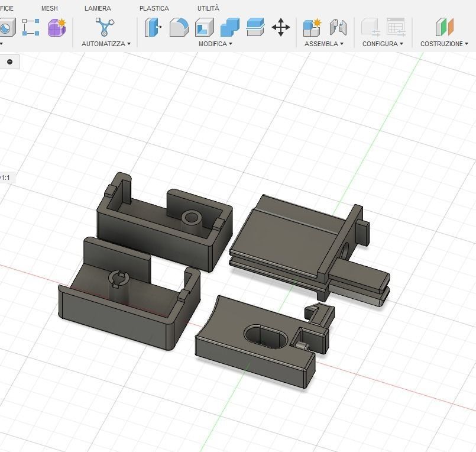Viewport: 476px width, 452px height.
Task: Select the Shell tool
Action: pyautogui.click(x=205, y=27)
